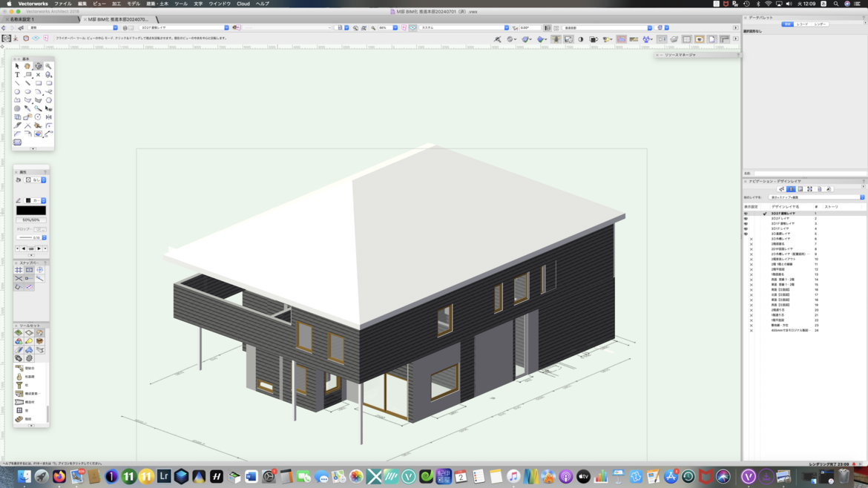Hide the 3D2Fレイヤ layer via its eye icon
Viewport: 868px width, 488px height.
pyautogui.click(x=746, y=219)
